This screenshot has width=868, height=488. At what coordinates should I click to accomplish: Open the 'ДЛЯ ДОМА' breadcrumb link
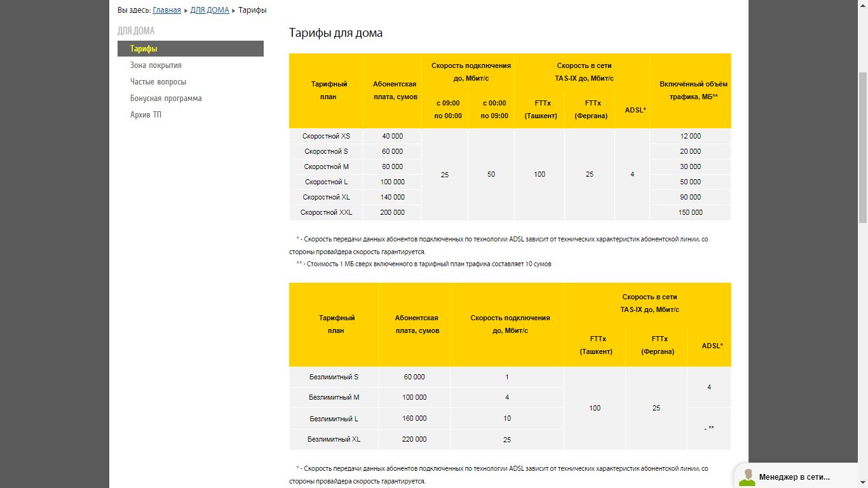[209, 10]
